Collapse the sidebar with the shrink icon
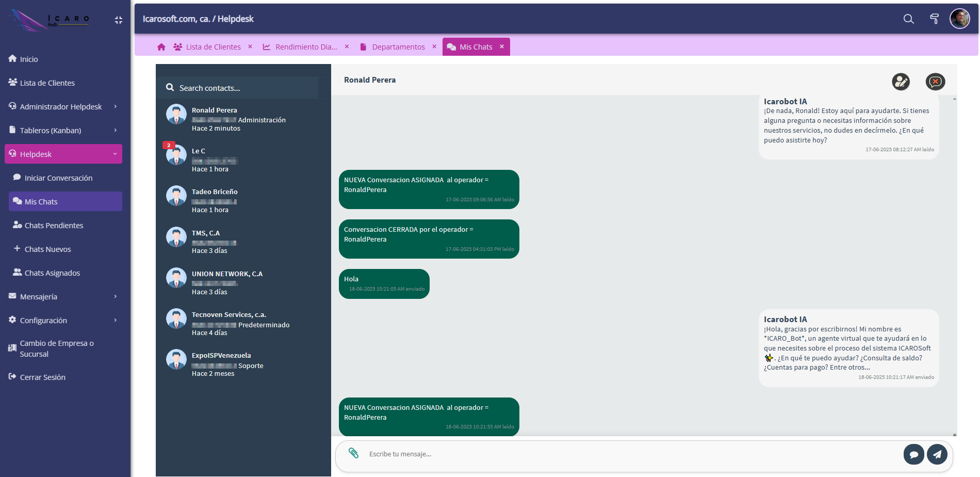Image resolution: width=980 pixels, height=477 pixels. [x=119, y=20]
